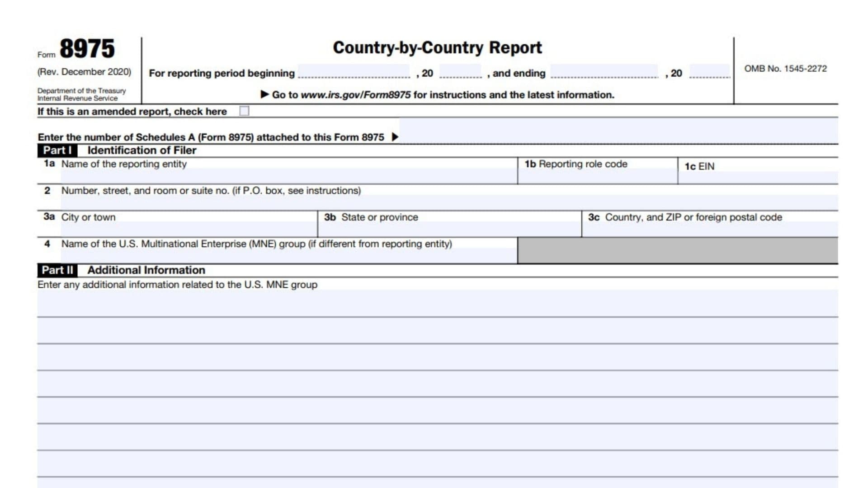The height and width of the screenshot is (488, 868).
Task: Click the reporting role code field
Action: (597, 177)
